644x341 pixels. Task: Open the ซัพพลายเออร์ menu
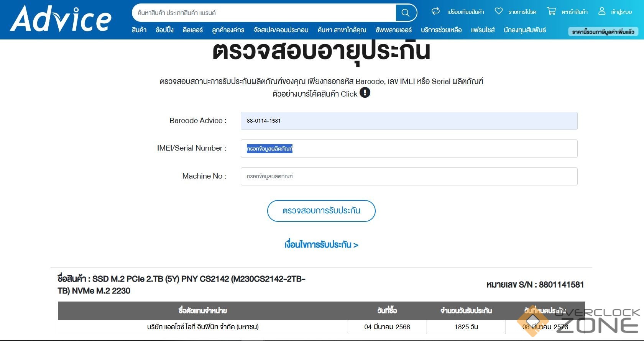pos(394,30)
